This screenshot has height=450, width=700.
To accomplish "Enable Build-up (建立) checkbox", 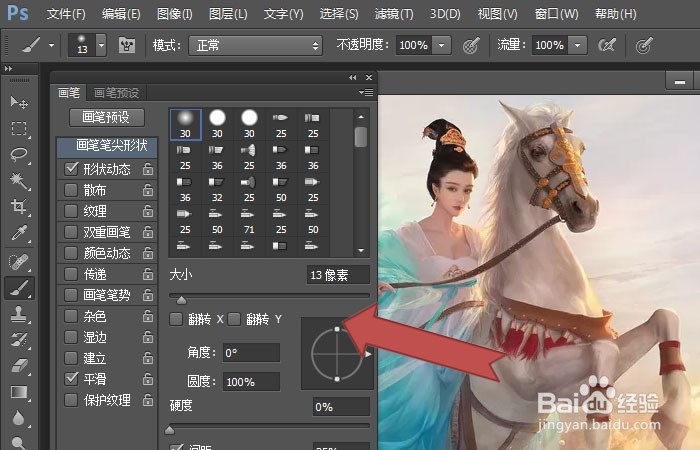I will coord(71,358).
